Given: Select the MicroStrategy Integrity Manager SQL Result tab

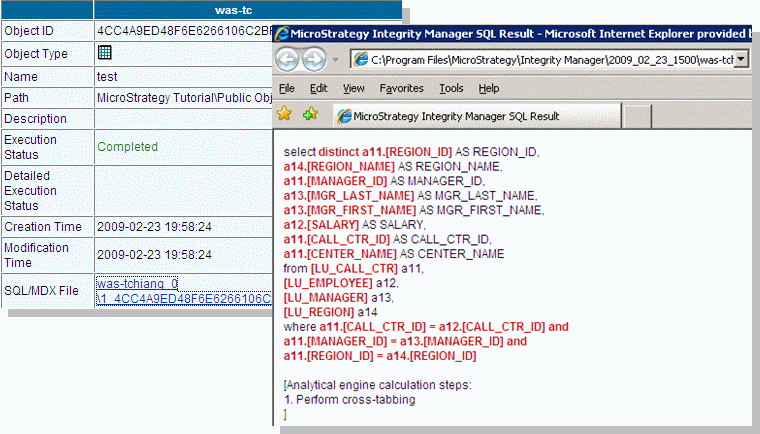Looking at the screenshot, I should (477, 116).
